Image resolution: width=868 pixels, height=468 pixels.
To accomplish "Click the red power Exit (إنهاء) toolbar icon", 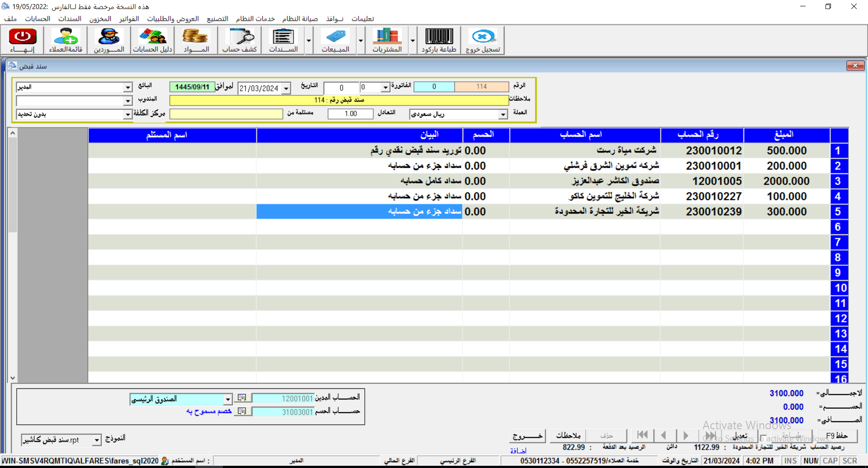I will [23, 40].
